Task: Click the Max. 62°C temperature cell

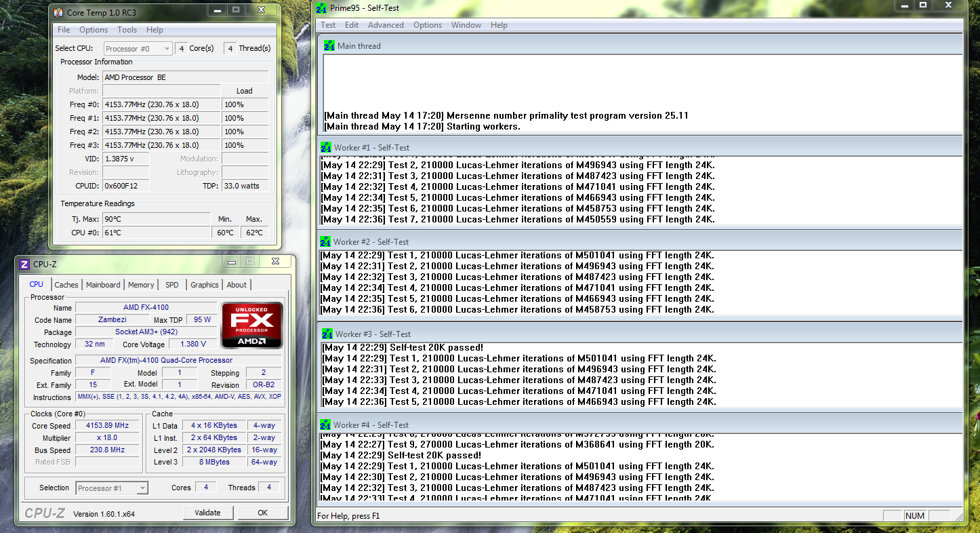Action: click(254, 233)
